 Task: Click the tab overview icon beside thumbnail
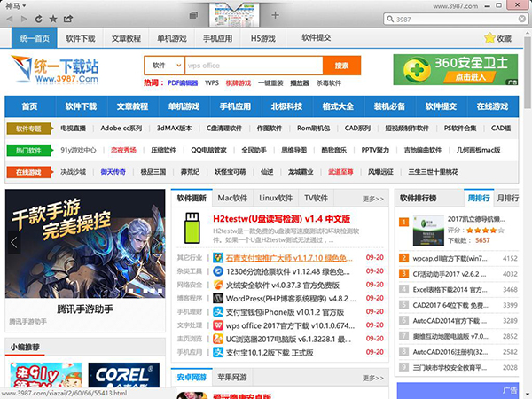(193, 16)
